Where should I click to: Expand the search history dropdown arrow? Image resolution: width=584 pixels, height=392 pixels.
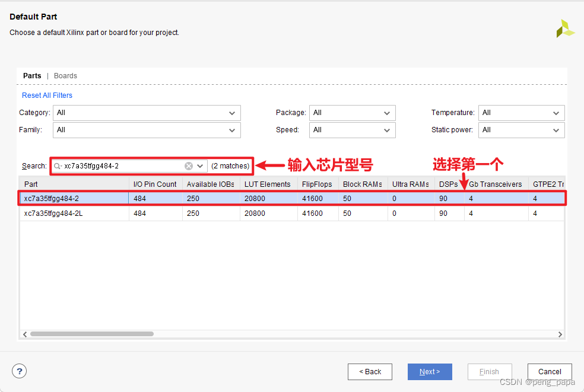[200, 166]
